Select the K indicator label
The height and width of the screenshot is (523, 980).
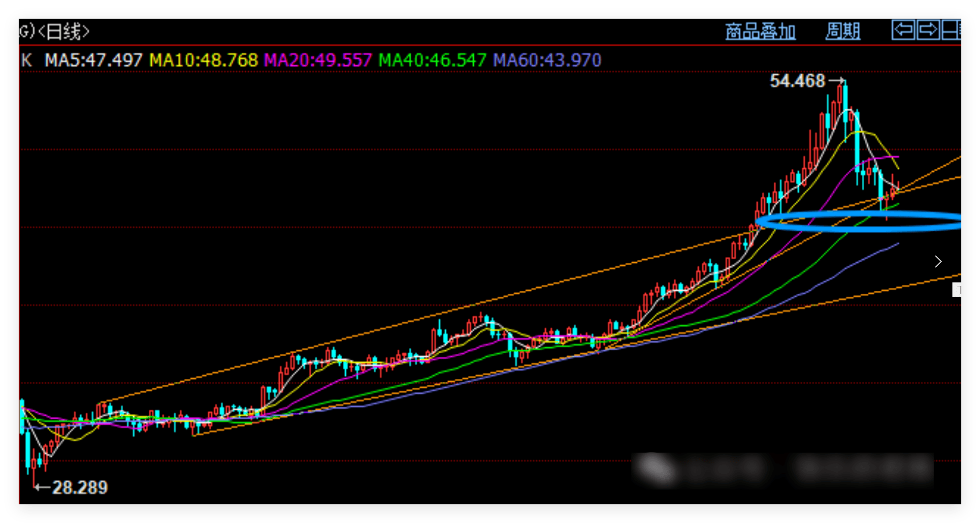pyautogui.click(x=27, y=61)
